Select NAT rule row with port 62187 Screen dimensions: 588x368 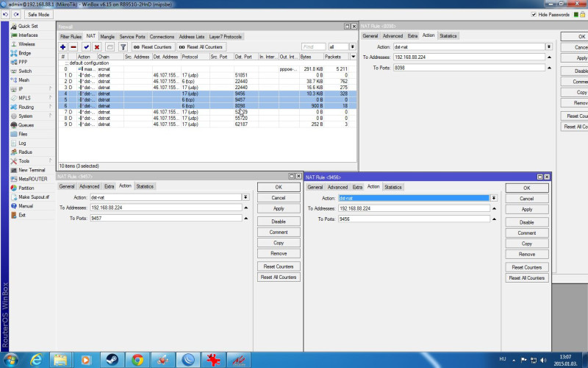coord(207,124)
